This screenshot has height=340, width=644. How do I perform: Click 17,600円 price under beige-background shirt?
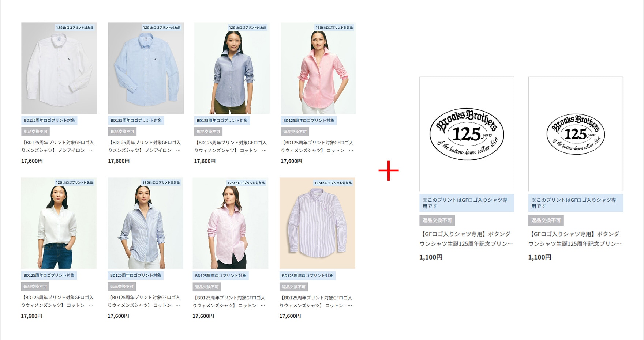(290, 316)
